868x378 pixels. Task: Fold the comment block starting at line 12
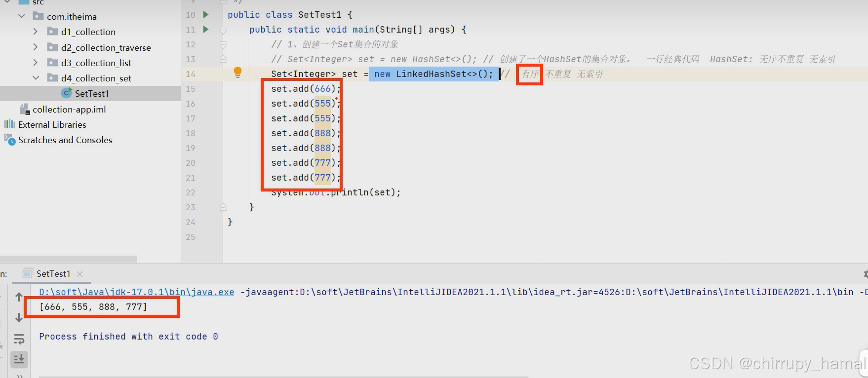(223, 45)
